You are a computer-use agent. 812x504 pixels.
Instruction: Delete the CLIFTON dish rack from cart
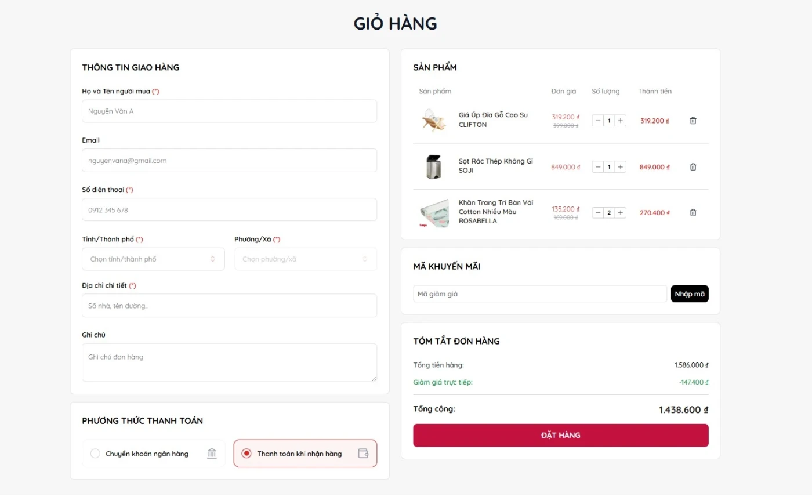693,121
